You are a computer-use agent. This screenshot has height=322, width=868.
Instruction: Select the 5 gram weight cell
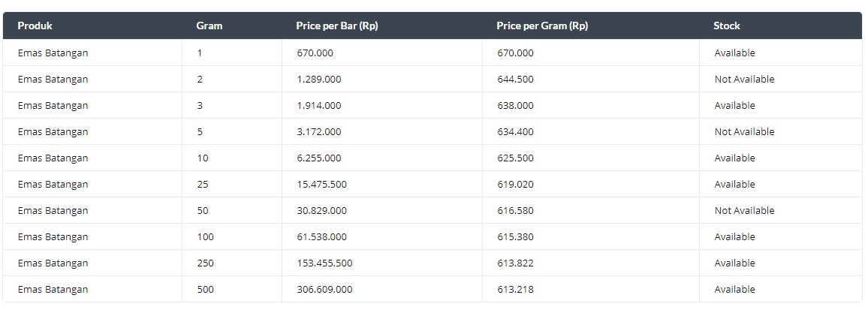pyautogui.click(x=200, y=131)
